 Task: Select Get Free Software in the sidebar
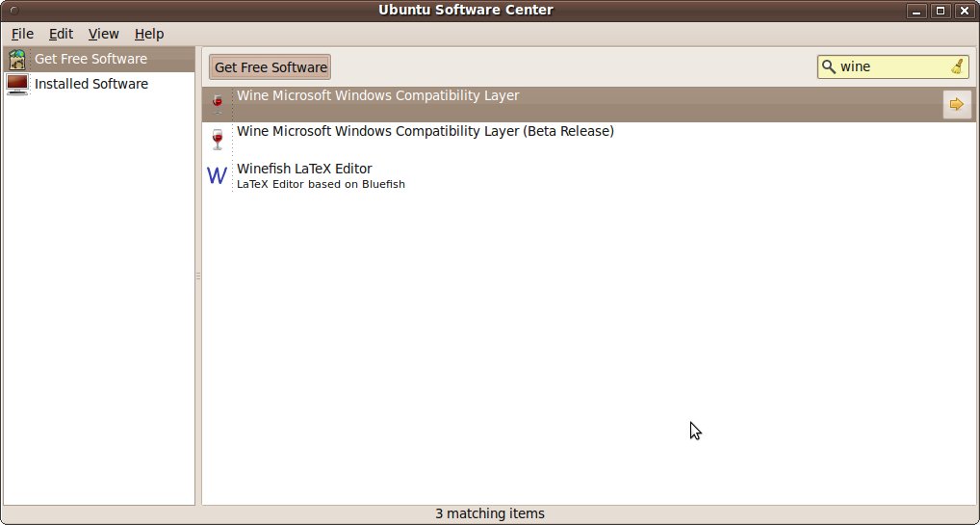click(x=99, y=59)
